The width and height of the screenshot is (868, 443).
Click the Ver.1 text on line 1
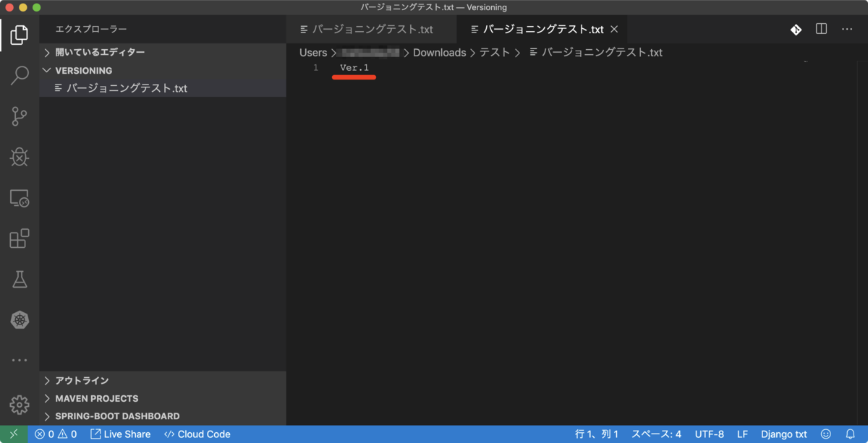pyautogui.click(x=354, y=68)
